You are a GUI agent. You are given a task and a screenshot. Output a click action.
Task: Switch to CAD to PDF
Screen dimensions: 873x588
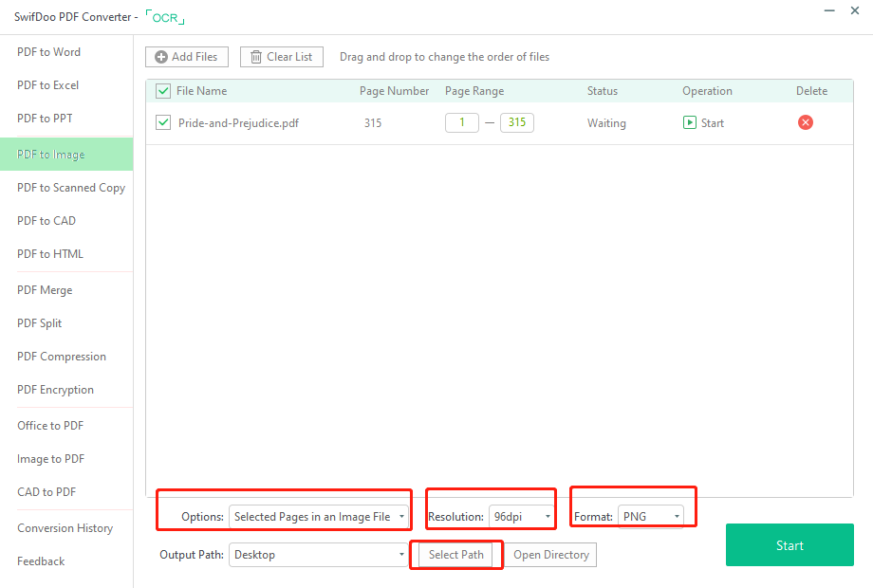[x=46, y=492]
